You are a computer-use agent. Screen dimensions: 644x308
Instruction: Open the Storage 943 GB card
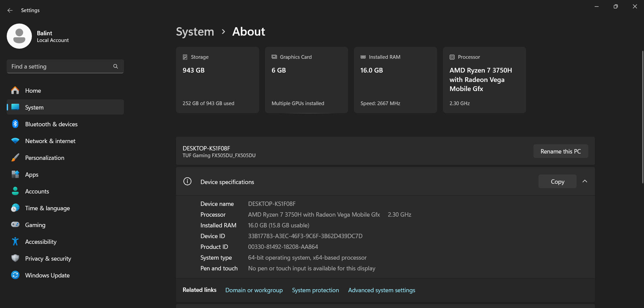[x=218, y=80]
